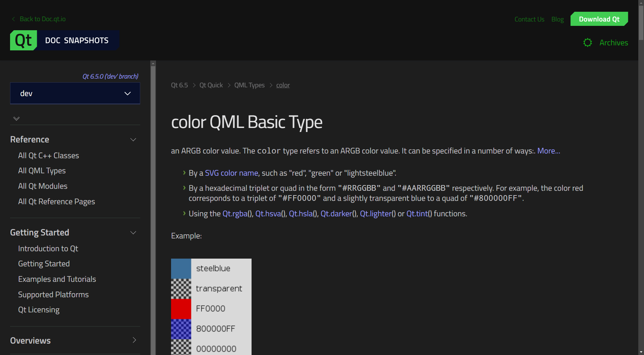Click the Archives gear icon
Screen dimensions: 644x355
coord(587,43)
